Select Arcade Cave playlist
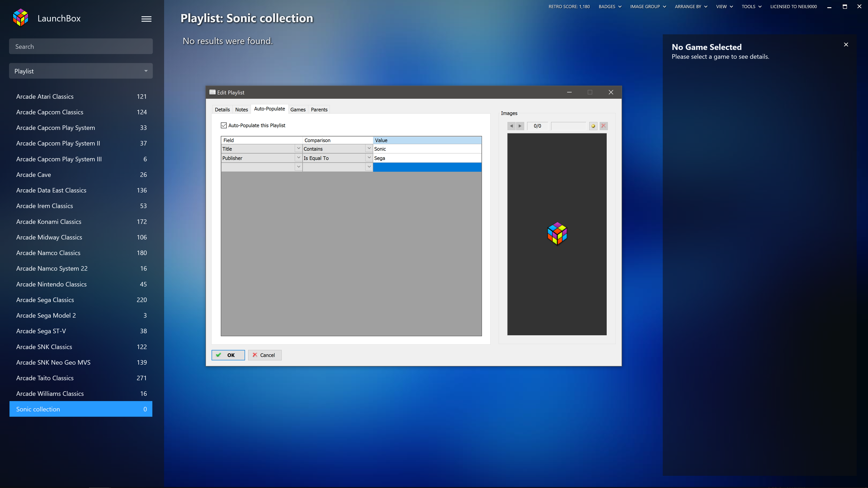The image size is (868, 488). click(81, 174)
